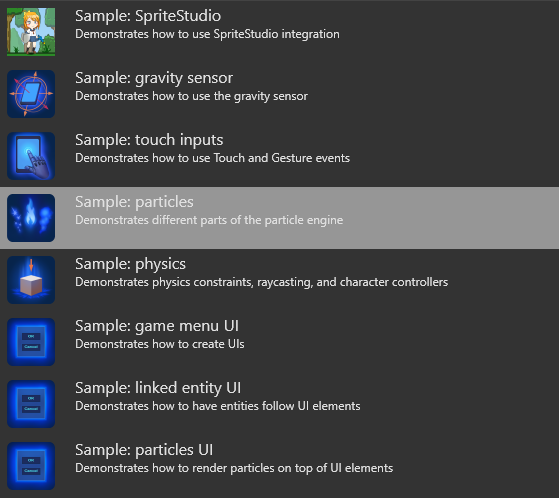Click 'Demonstrates how to use the gravity sensor' description
This screenshot has height=498, width=559.
tap(191, 96)
